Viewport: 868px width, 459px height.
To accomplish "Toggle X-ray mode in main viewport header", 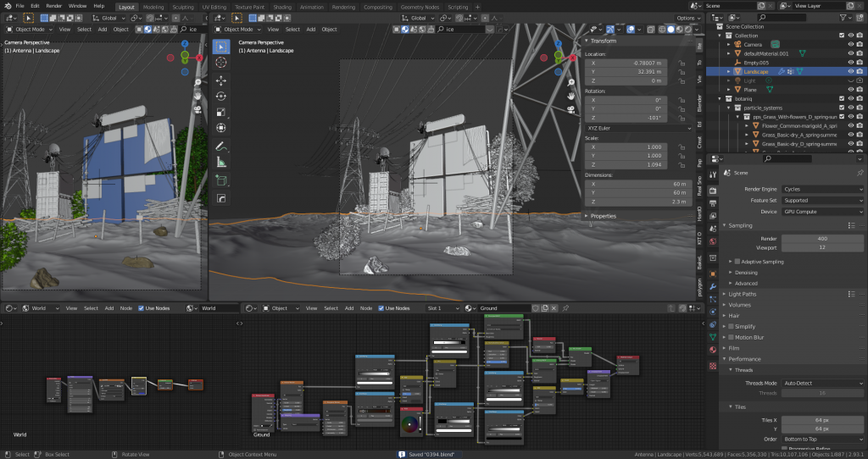I will click(650, 30).
